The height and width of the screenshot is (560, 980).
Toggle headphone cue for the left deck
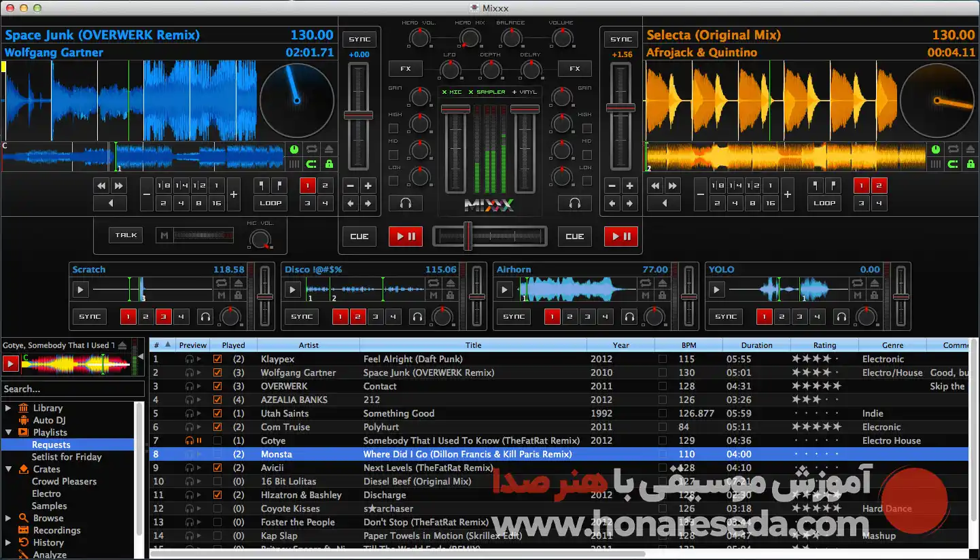(x=406, y=203)
